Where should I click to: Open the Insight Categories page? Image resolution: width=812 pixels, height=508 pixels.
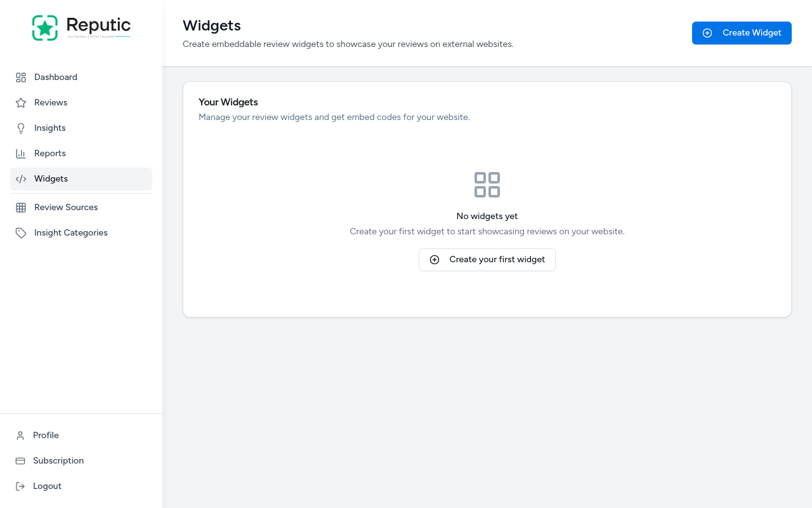coord(70,232)
